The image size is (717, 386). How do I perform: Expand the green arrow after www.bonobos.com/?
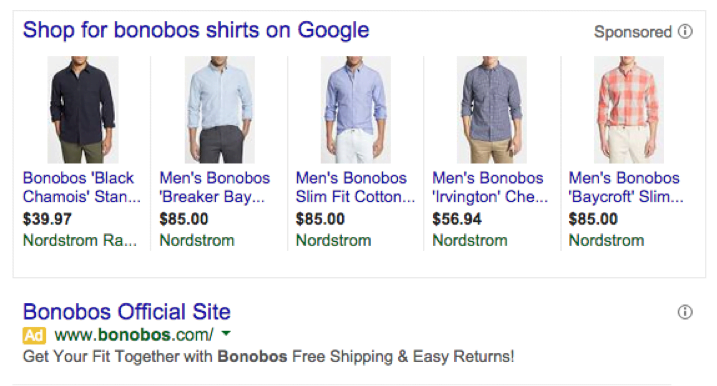click(225, 334)
